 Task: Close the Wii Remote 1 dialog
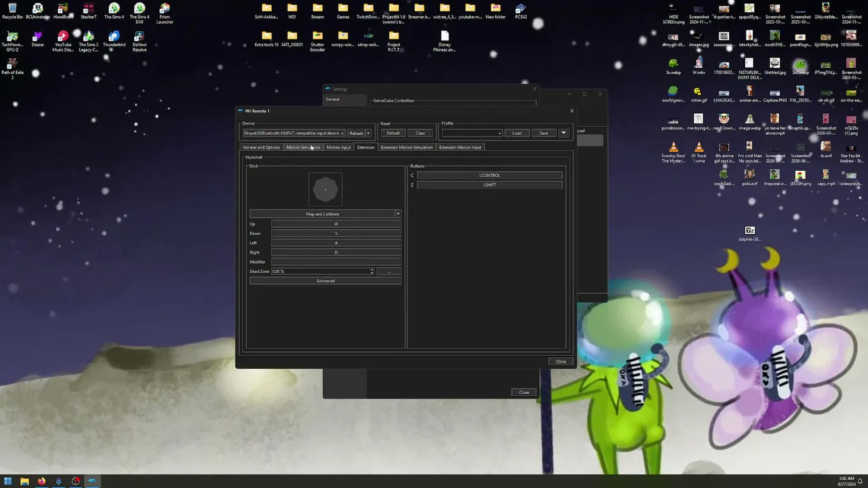pos(561,361)
